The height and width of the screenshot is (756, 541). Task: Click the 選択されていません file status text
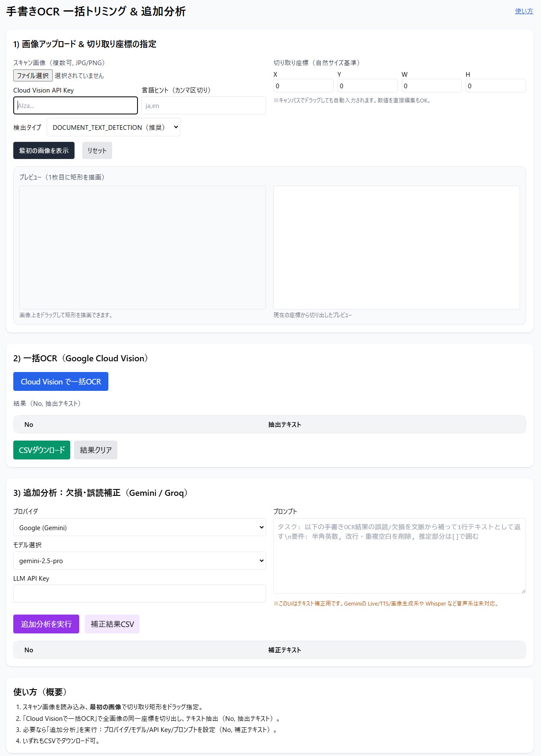pos(79,76)
